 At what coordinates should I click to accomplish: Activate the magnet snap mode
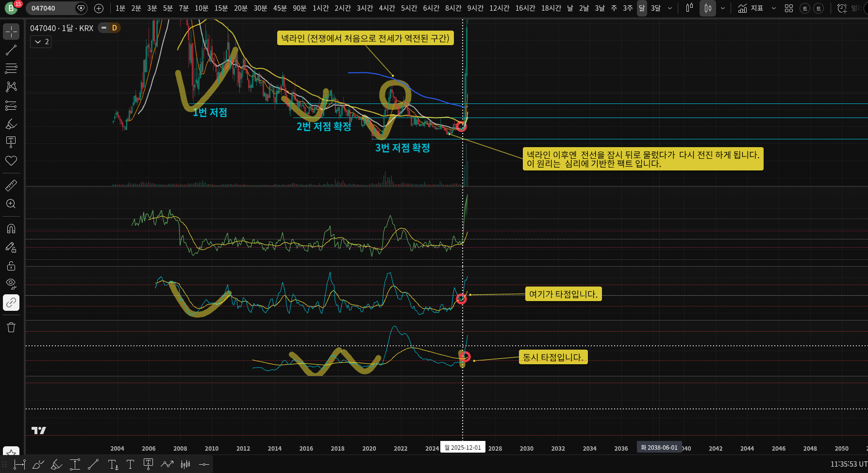pos(11,229)
